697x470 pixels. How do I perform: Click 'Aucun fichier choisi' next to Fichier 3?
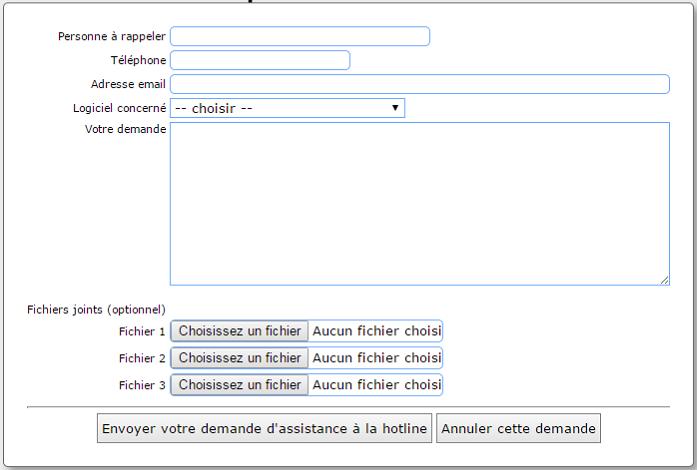376,385
